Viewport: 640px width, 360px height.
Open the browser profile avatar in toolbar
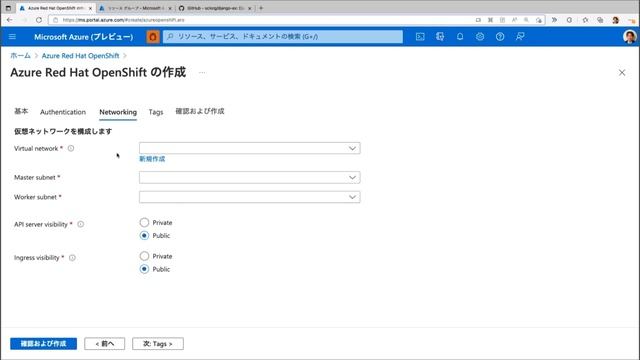(616, 20)
